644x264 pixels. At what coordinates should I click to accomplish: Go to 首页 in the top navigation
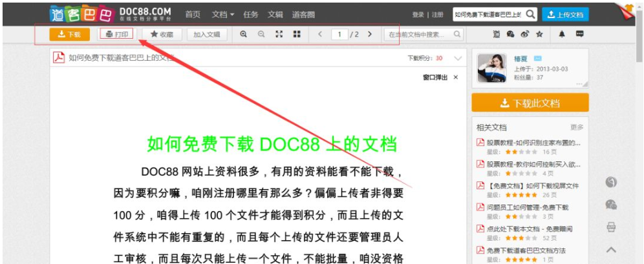pos(193,14)
